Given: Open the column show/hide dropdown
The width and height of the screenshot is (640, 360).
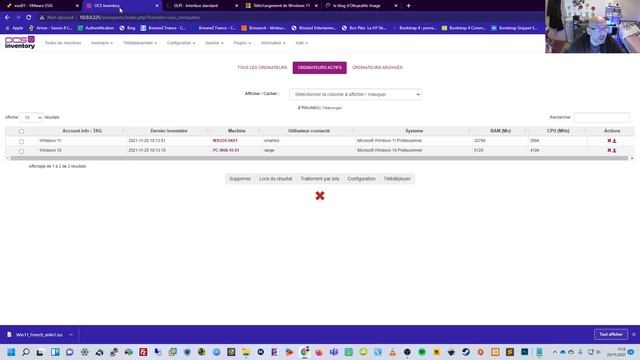Looking at the screenshot, I should pyautogui.click(x=355, y=94).
